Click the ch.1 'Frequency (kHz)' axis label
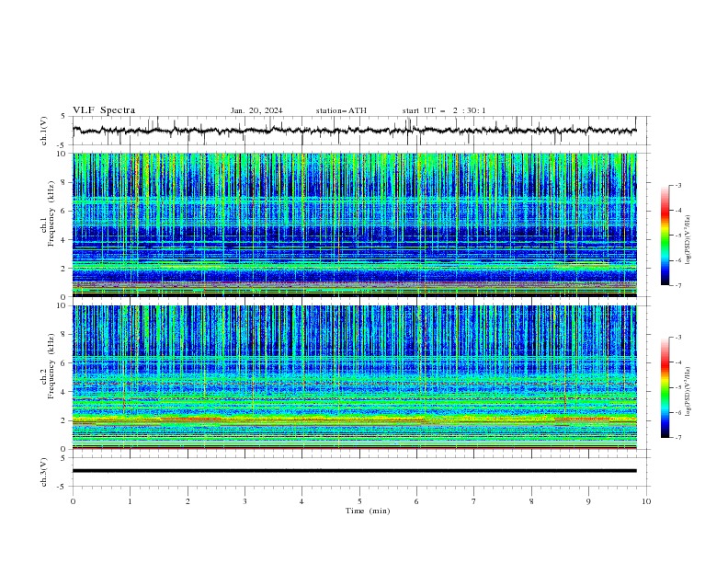This screenshot has width=728, height=563. click(x=51, y=214)
